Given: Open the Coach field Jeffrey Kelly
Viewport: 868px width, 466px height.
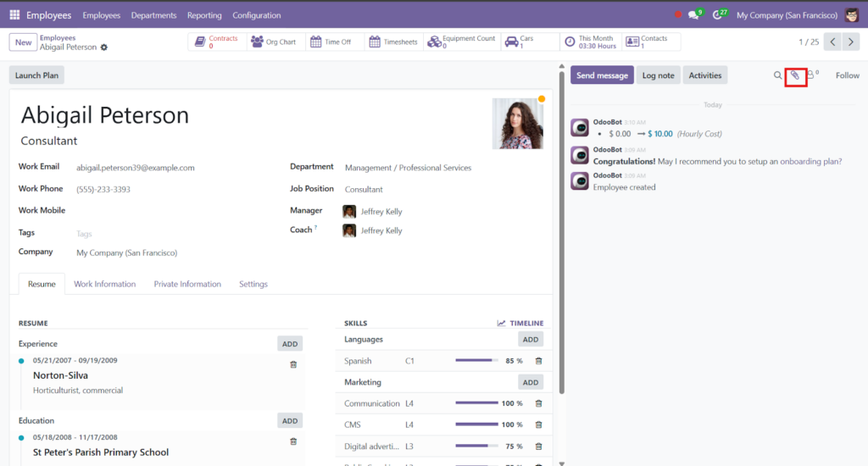Looking at the screenshot, I should tap(381, 230).
